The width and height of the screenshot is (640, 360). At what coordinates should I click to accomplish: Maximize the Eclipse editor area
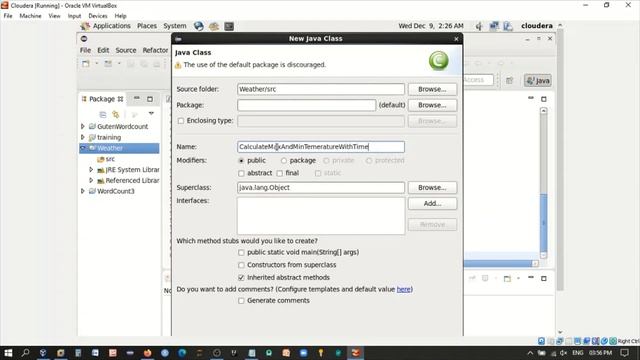click(x=544, y=99)
